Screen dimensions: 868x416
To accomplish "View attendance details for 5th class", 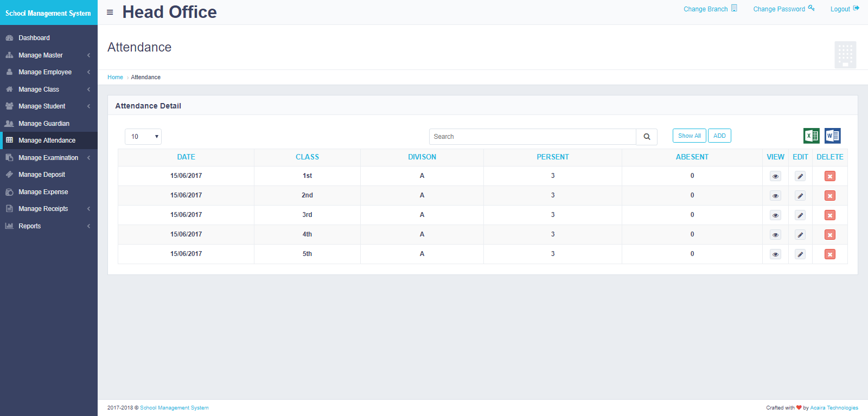I will [x=775, y=254].
